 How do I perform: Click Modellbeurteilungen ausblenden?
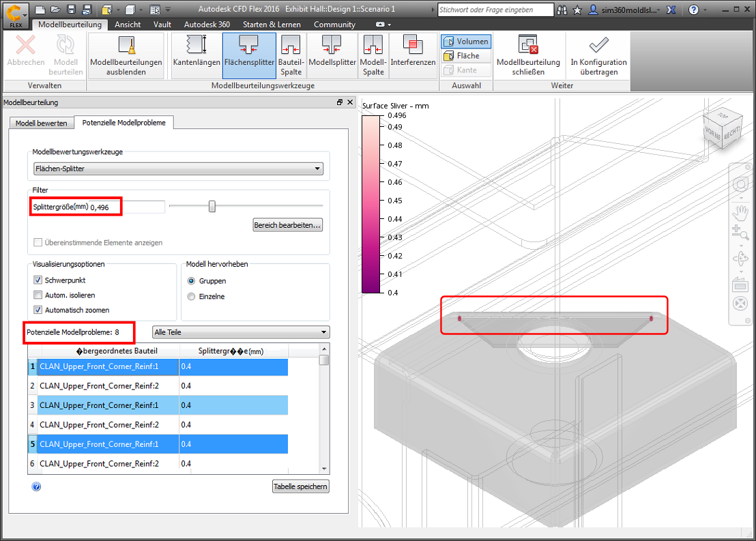126,55
